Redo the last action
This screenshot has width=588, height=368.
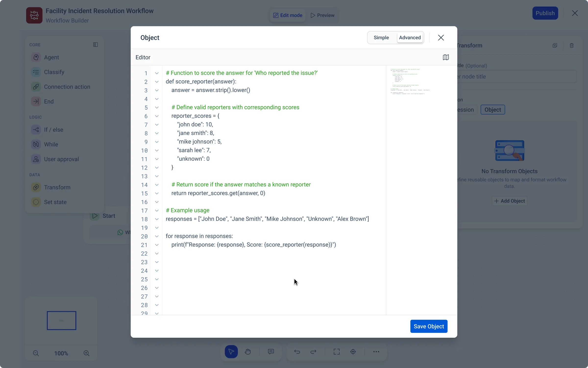click(313, 352)
